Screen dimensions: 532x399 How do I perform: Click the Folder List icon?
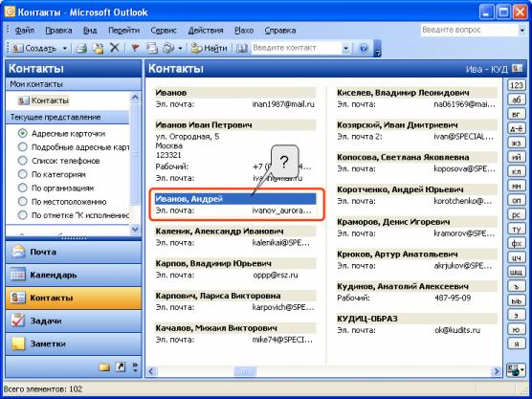coord(104,367)
